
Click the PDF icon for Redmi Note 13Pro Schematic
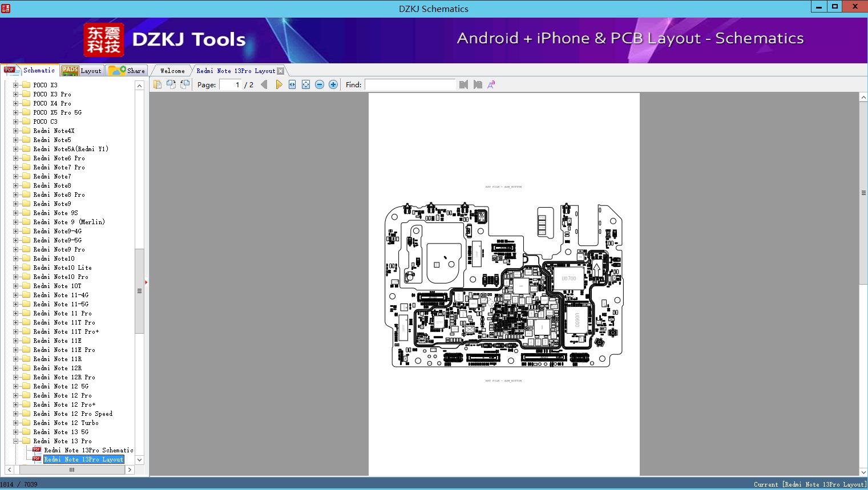coord(37,450)
